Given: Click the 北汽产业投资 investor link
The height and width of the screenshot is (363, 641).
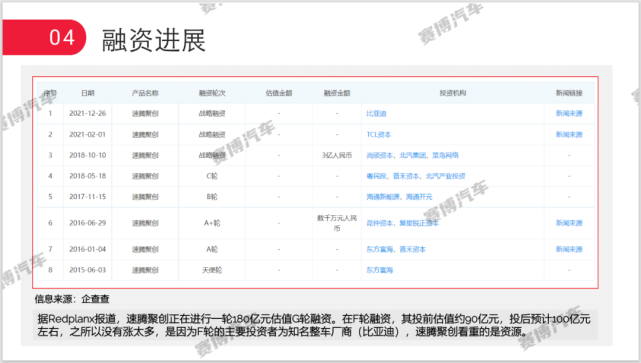Looking at the screenshot, I should (x=446, y=176).
